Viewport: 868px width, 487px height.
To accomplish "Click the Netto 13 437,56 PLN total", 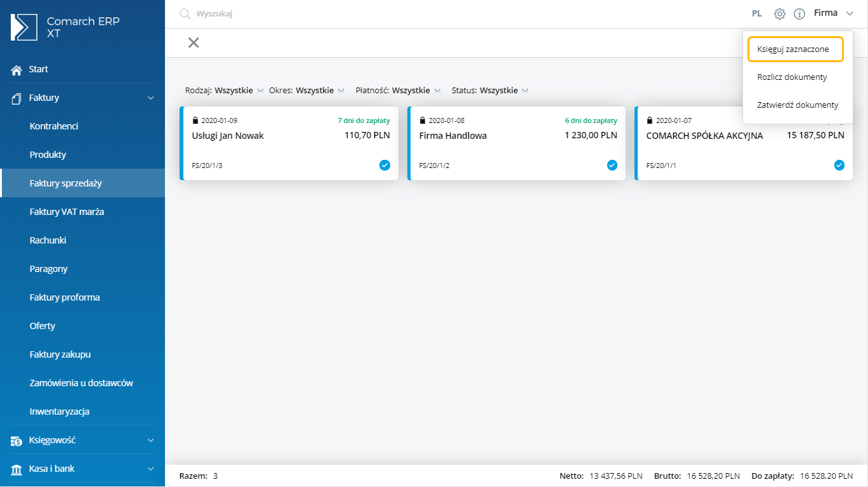I will 601,476.
